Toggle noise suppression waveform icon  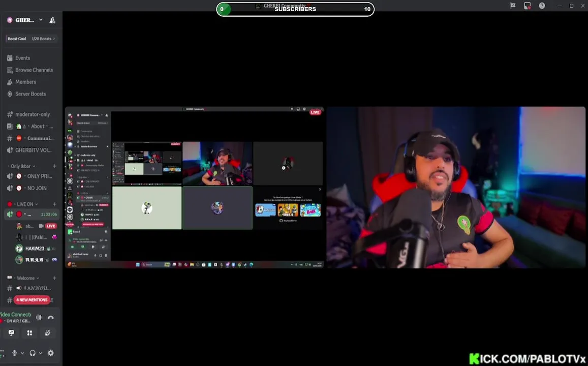click(39, 318)
